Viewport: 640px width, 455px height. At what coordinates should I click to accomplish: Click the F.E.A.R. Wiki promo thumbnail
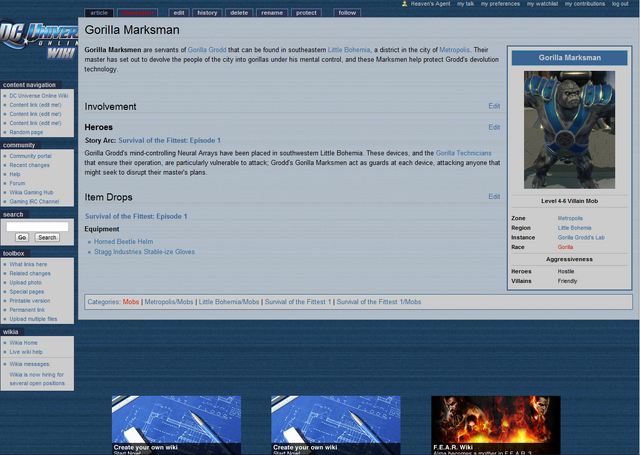pos(496,425)
